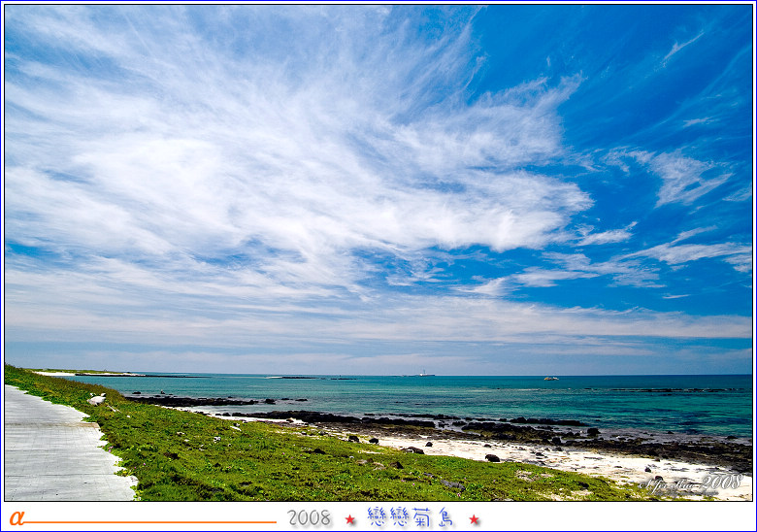The image size is (757, 532).
Task: Click the '2008' text in footer banner
Action: pyautogui.click(x=309, y=518)
